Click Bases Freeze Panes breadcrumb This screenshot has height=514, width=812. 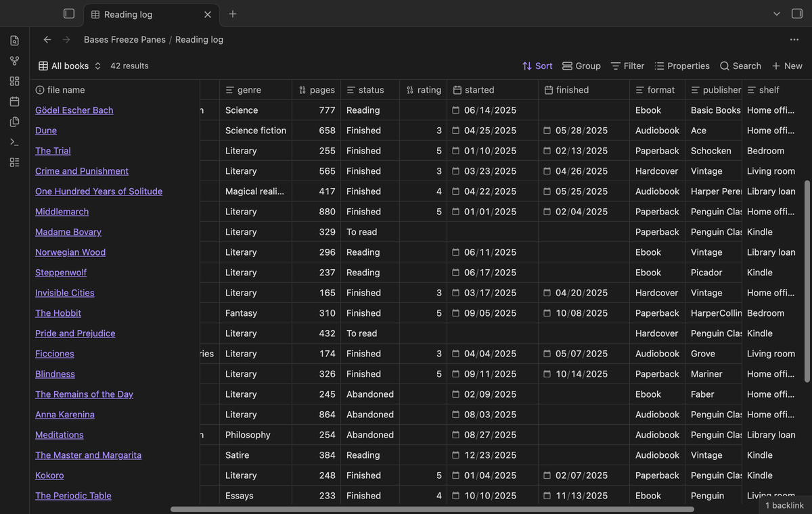[x=125, y=39]
